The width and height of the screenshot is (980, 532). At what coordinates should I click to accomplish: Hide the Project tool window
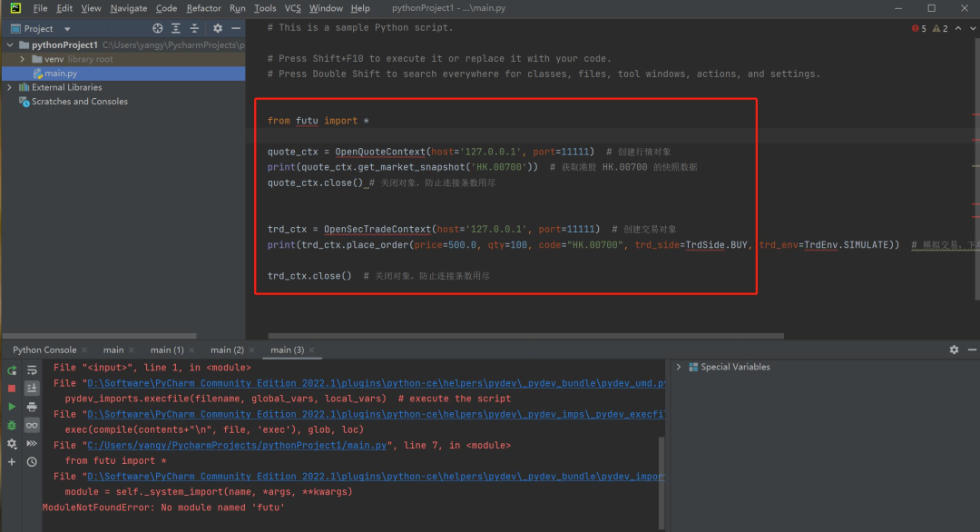pos(236,28)
